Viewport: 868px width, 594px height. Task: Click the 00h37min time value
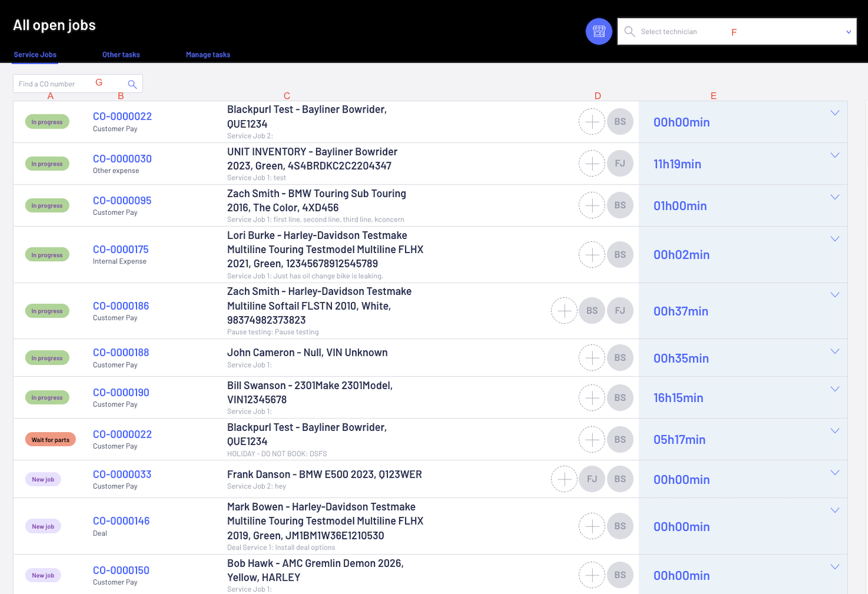point(681,311)
